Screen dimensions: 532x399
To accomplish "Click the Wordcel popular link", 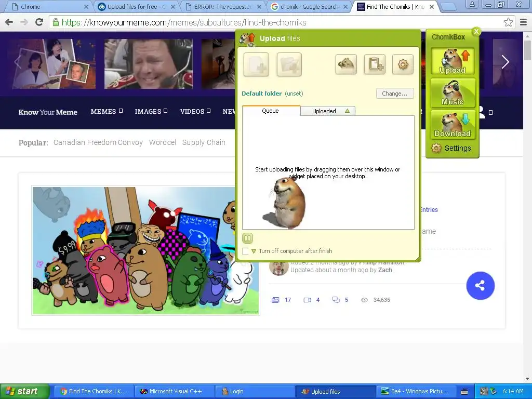I will click(163, 142).
